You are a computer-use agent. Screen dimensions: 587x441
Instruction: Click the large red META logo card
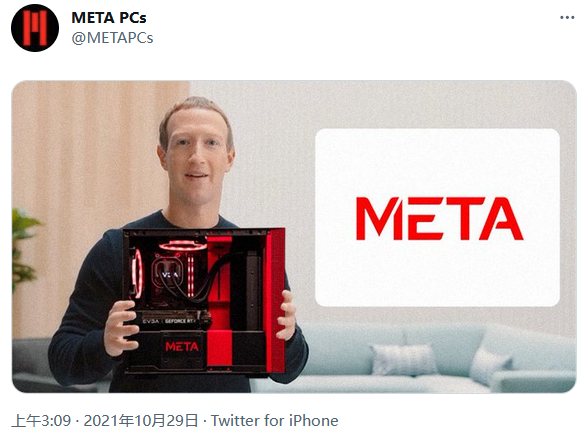point(437,218)
